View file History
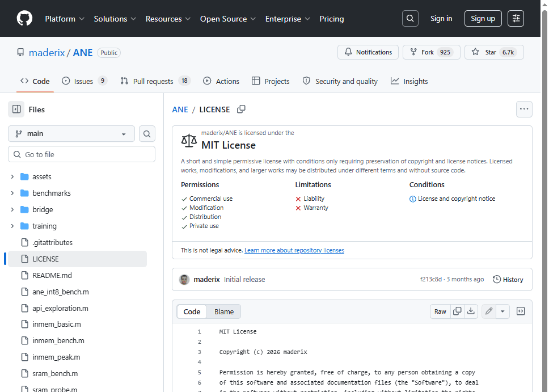549x392 pixels. tap(508, 280)
